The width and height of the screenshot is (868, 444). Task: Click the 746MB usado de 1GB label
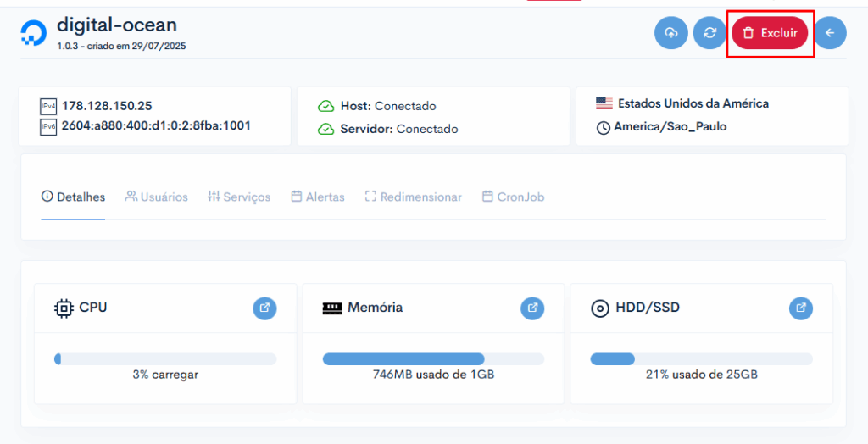pos(433,375)
